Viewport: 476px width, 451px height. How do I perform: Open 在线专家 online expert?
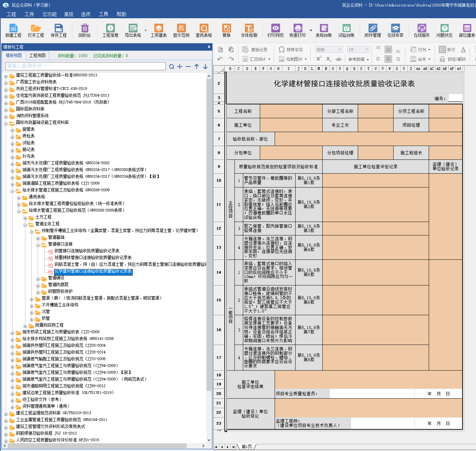pos(396,30)
